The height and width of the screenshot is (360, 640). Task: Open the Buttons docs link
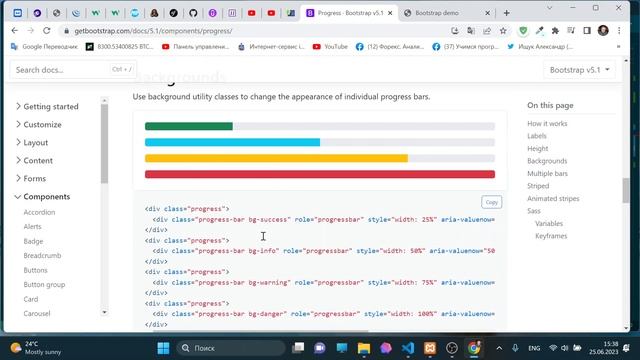36,270
